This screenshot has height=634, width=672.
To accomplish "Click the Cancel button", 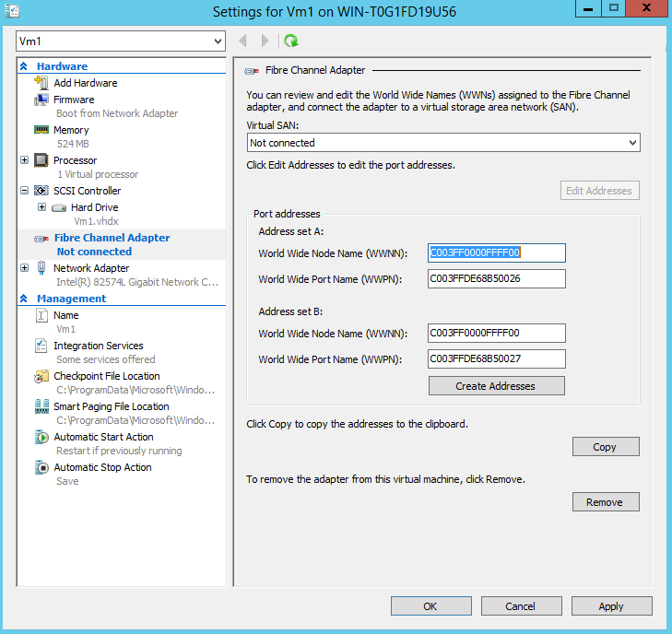I will [x=521, y=606].
